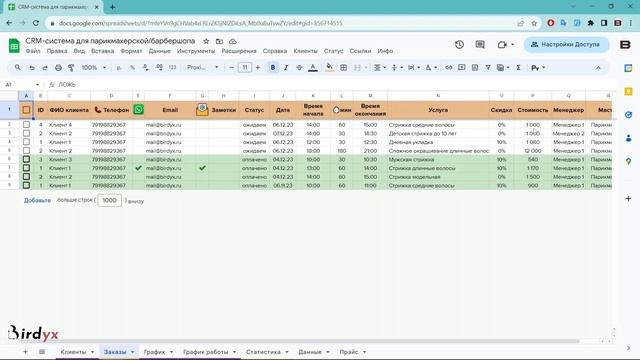Open the Прайс tab dropdown arrow
The height and width of the screenshot is (360, 640).
pyautogui.click(x=364, y=352)
